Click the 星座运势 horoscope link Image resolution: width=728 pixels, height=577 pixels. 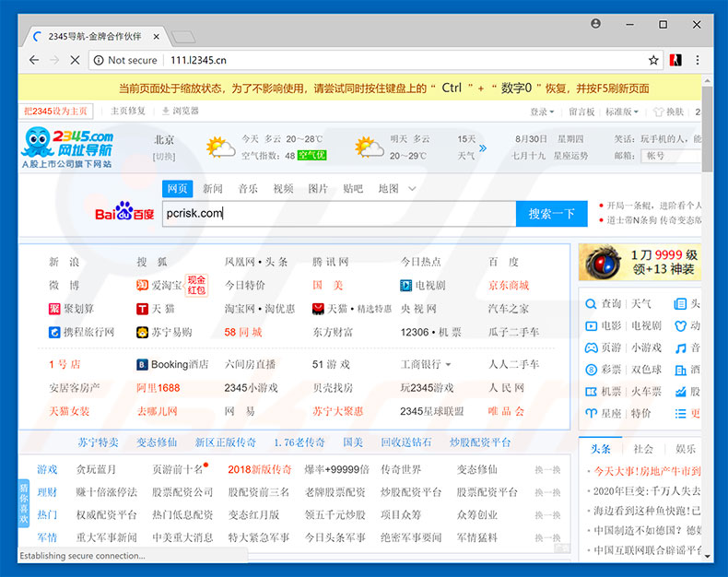coord(570,156)
